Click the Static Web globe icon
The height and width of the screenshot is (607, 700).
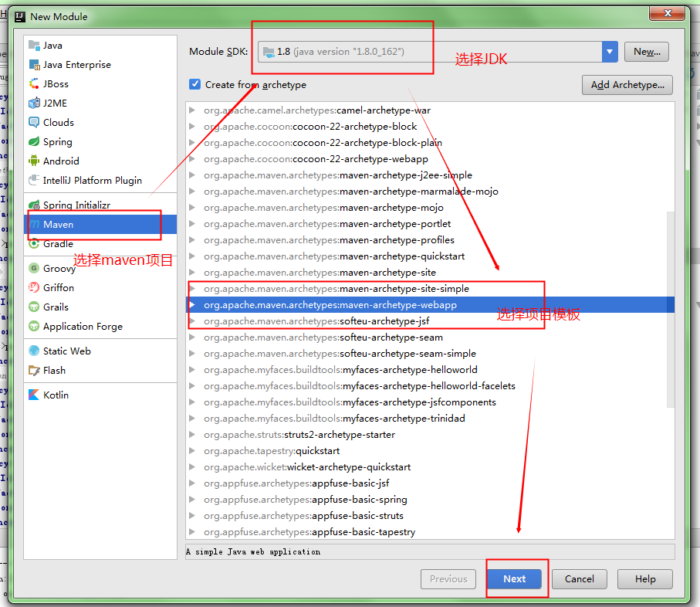point(34,351)
